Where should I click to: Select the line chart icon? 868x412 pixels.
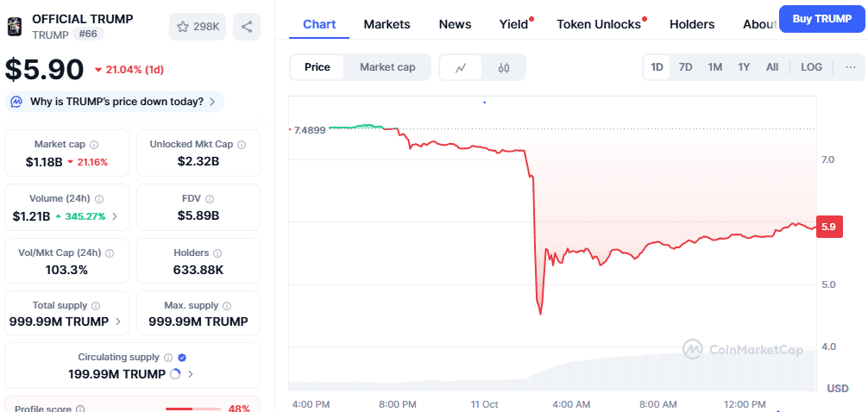point(462,67)
